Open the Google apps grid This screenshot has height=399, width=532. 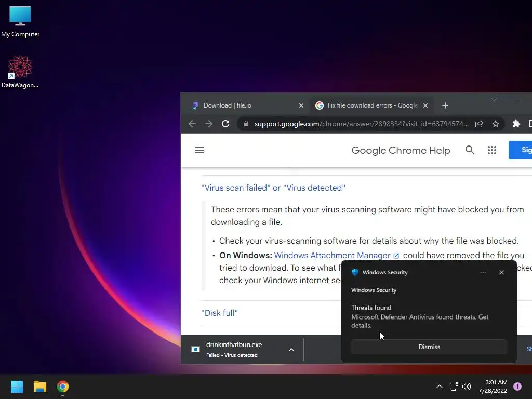492,150
